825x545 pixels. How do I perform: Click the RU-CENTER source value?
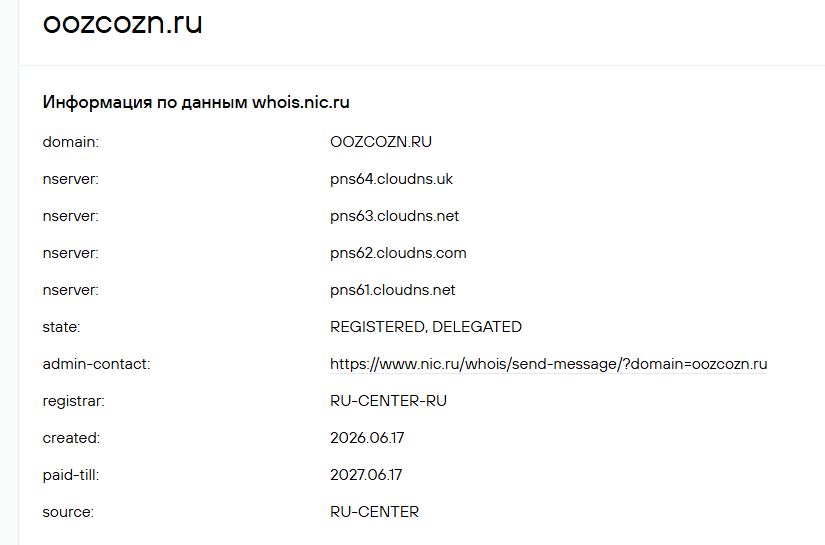(375, 512)
